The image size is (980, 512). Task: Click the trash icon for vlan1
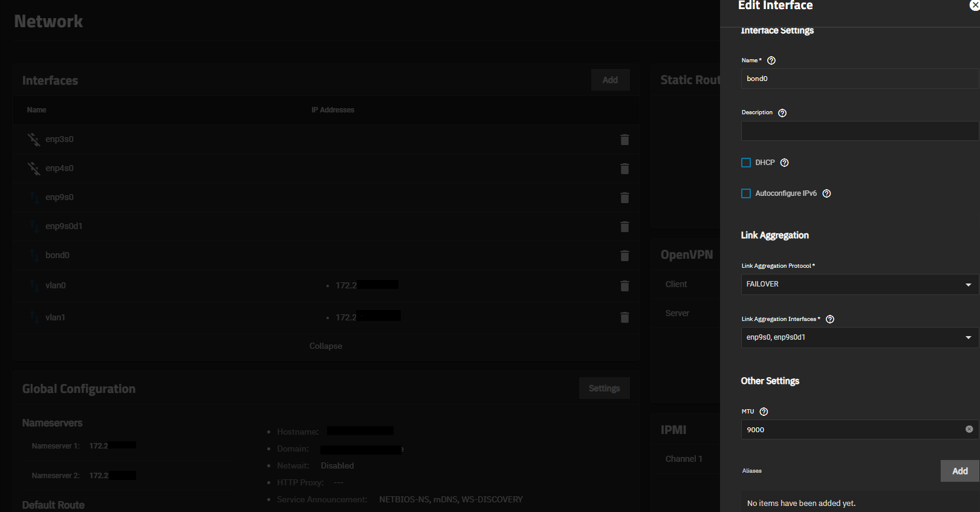(x=625, y=317)
